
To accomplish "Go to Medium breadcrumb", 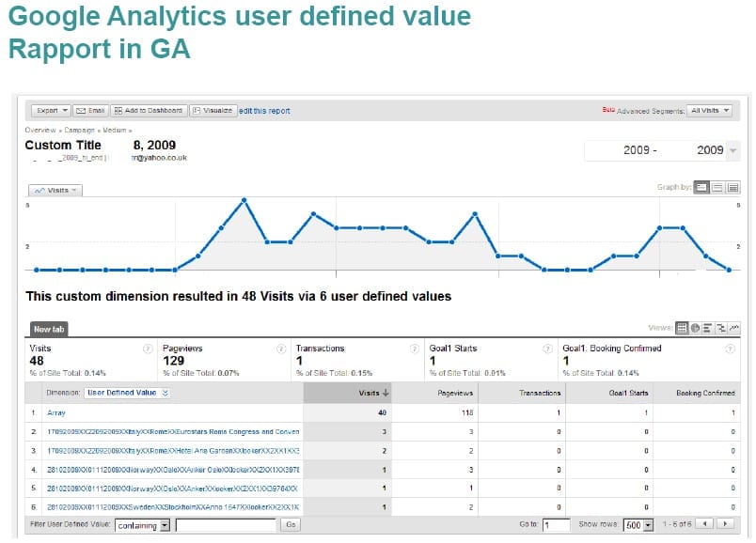I will (x=115, y=130).
